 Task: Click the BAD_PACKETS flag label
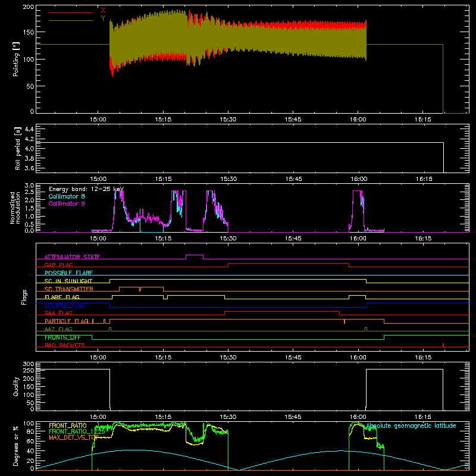(65, 345)
